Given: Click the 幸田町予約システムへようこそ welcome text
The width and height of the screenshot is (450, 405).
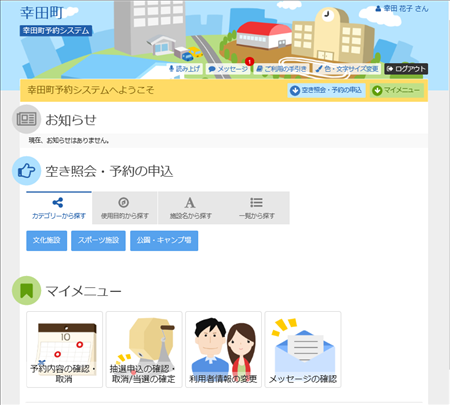Looking at the screenshot, I should click(x=91, y=90).
